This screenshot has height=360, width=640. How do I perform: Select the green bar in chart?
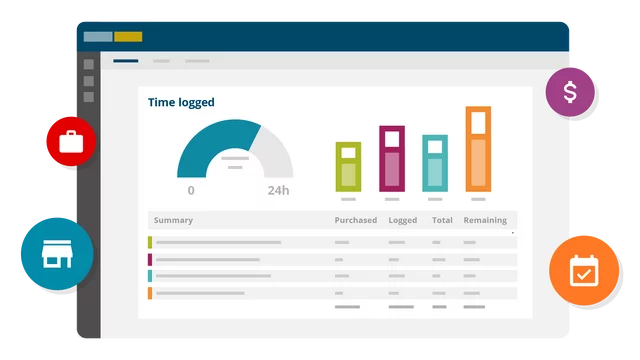[348, 167]
